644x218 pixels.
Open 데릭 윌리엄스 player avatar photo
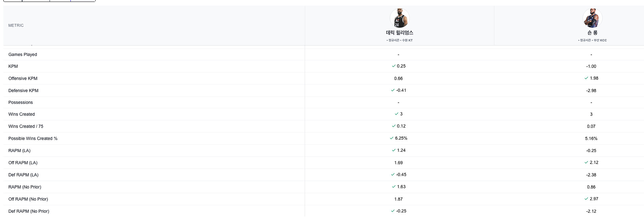click(x=399, y=18)
